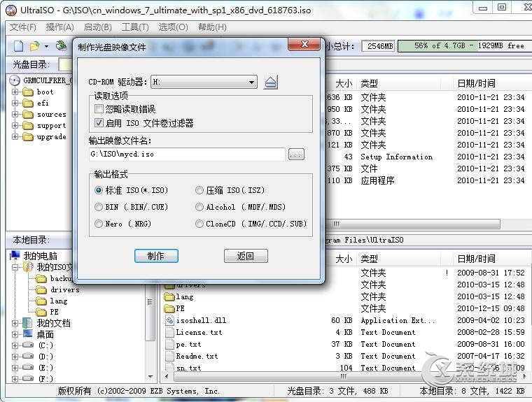Open the 操作(A) menu

[x=59, y=27]
